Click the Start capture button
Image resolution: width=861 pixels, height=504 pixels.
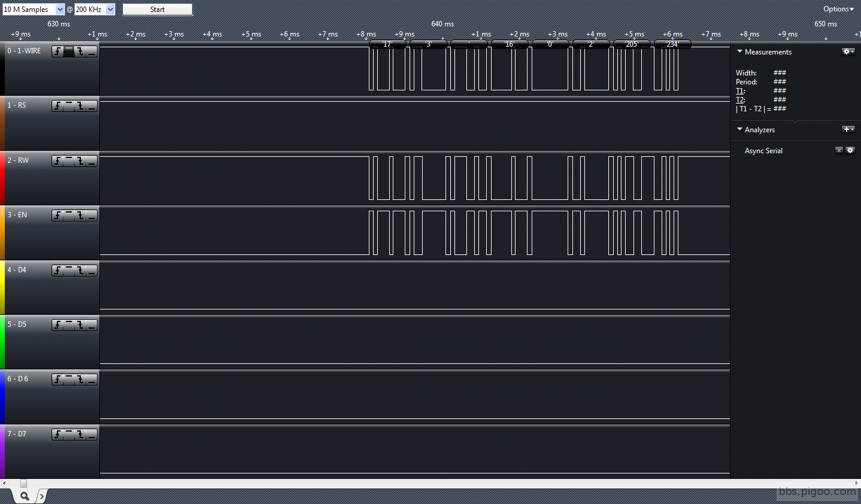(x=157, y=10)
